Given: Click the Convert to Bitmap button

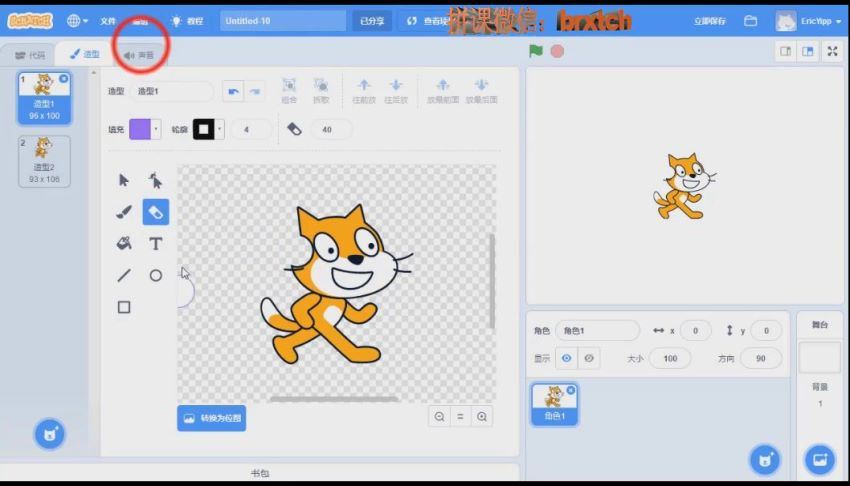Looking at the screenshot, I should 211,418.
